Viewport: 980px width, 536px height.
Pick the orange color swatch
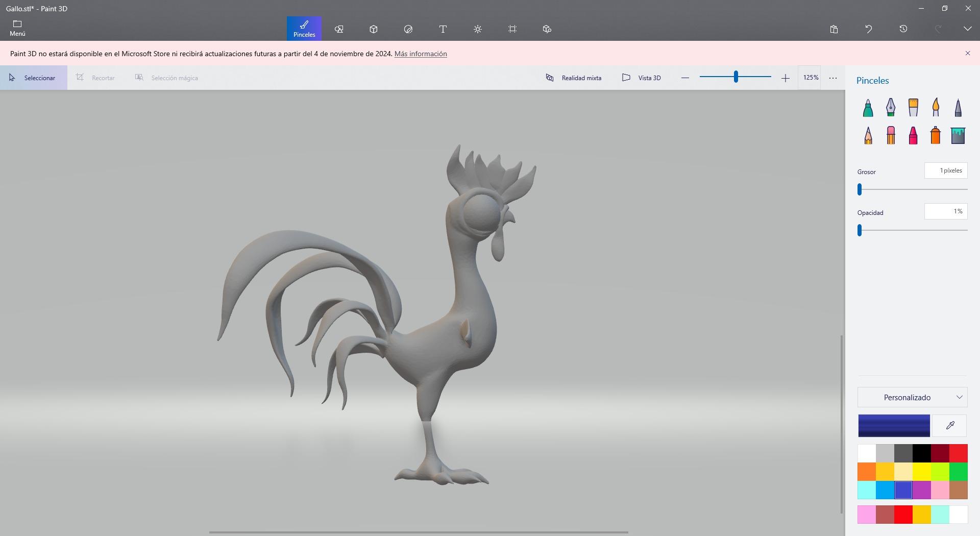coord(867,472)
